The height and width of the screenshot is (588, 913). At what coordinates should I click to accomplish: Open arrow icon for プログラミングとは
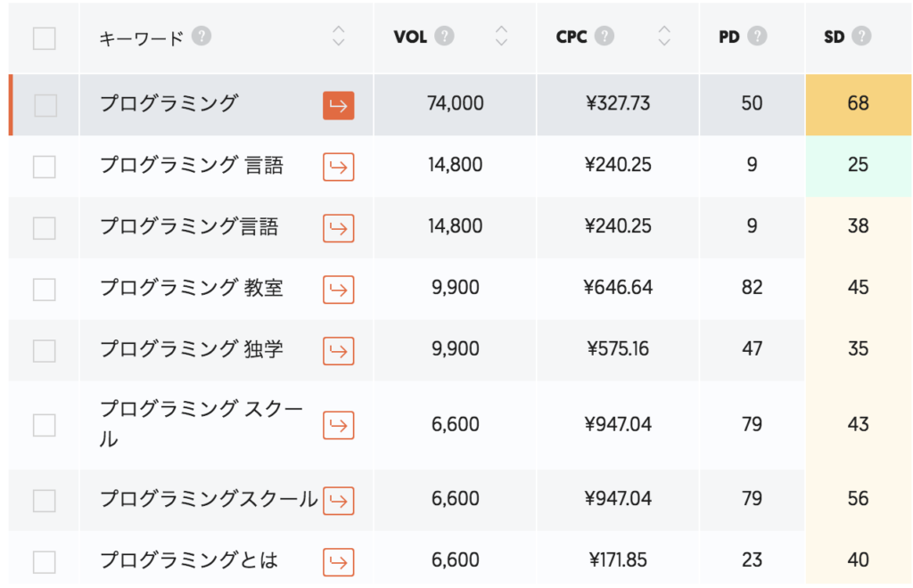338,562
